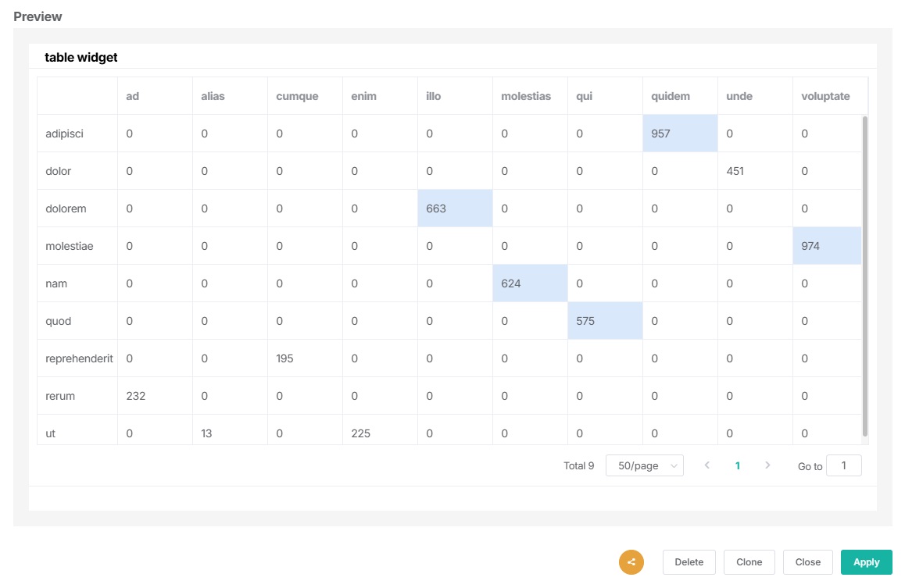This screenshot has width=905, height=588.
Task: Click the Go to page input field
Action: tap(843, 465)
